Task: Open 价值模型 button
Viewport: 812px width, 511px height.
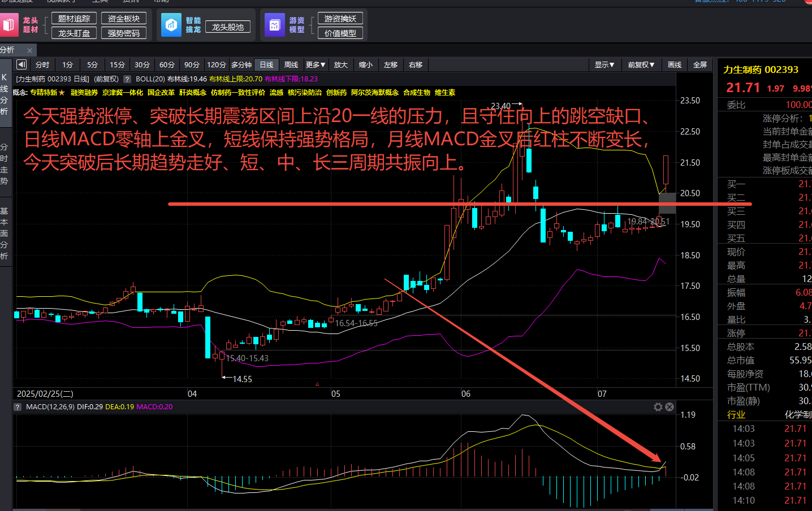Action: coord(340,33)
